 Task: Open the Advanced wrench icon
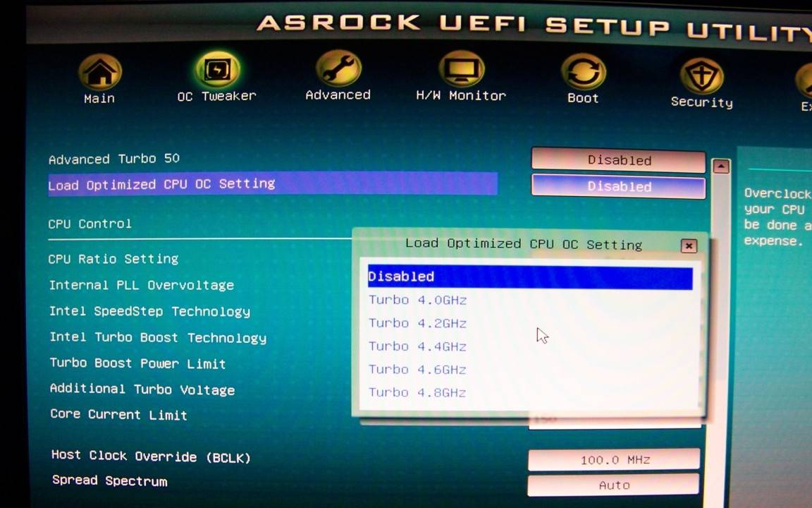pyautogui.click(x=338, y=69)
